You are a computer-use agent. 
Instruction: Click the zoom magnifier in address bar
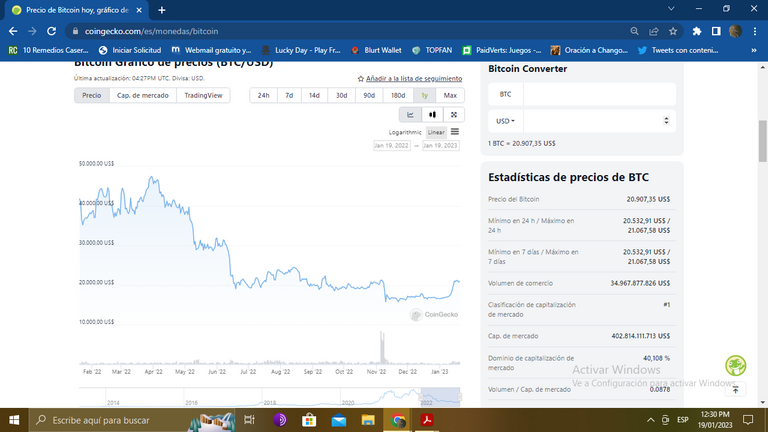(x=634, y=31)
